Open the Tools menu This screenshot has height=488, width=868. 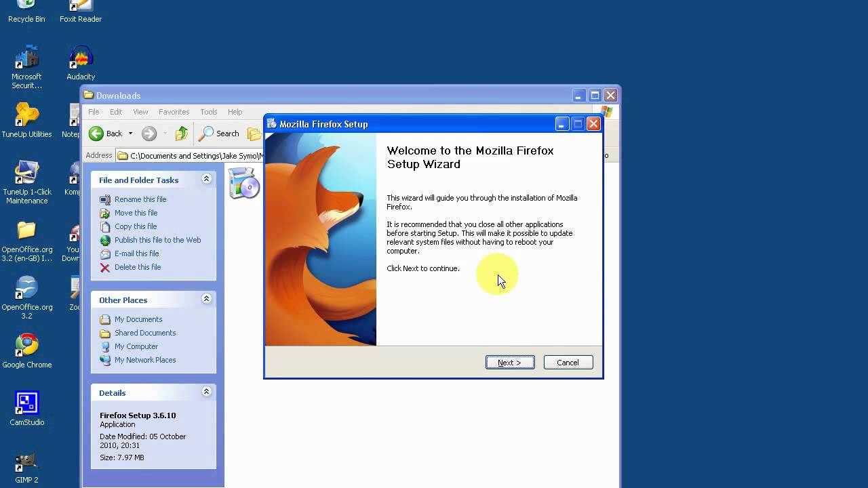tap(209, 112)
